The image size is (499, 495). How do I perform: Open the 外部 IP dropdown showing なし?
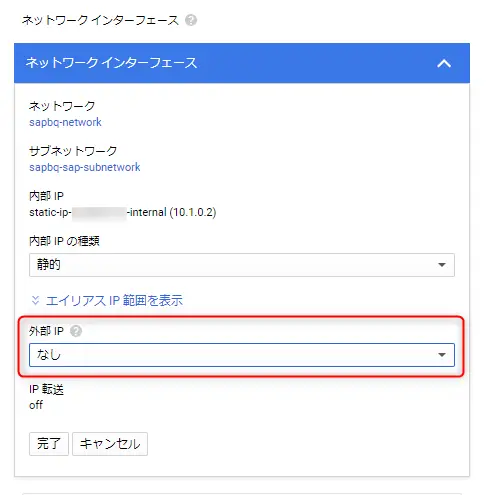click(242, 355)
